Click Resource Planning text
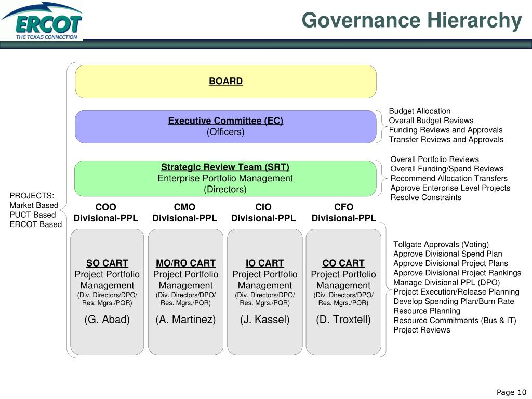532x399 pixels. (427, 311)
